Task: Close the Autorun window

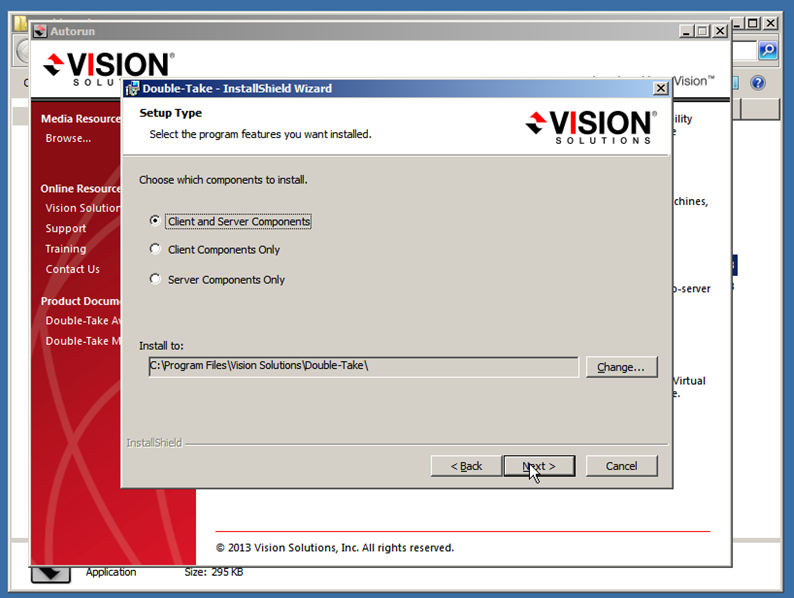Action: click(x=720, y=31)
